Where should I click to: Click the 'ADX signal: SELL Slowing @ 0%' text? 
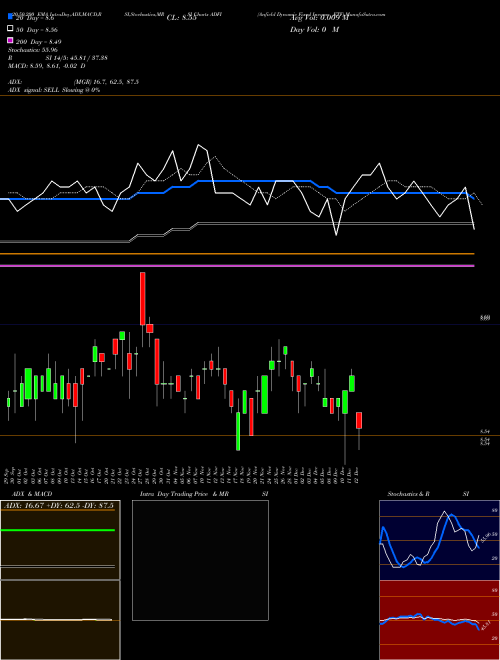click(x=54, y=90)
